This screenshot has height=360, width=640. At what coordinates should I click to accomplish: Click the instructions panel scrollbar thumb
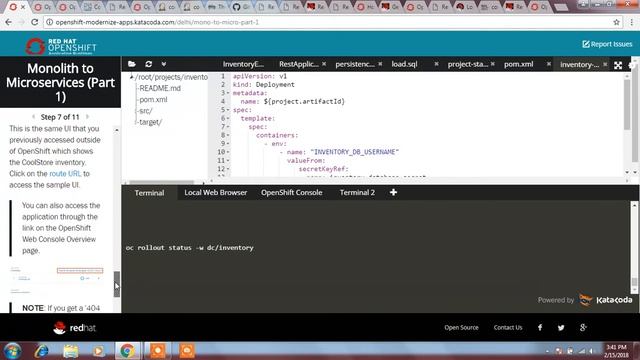[117, 284]
